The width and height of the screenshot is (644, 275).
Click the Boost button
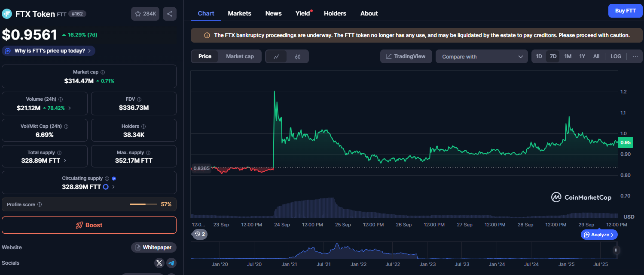(89, 225)
